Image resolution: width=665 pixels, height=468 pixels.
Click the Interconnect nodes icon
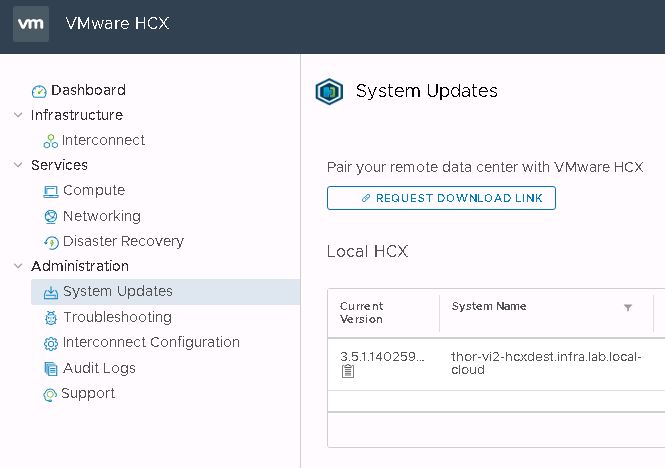(x=50, y=141)
